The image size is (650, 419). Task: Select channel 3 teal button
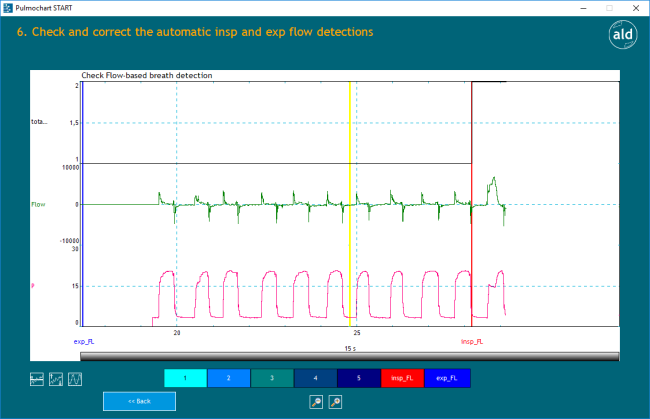(x=272, y=378)
